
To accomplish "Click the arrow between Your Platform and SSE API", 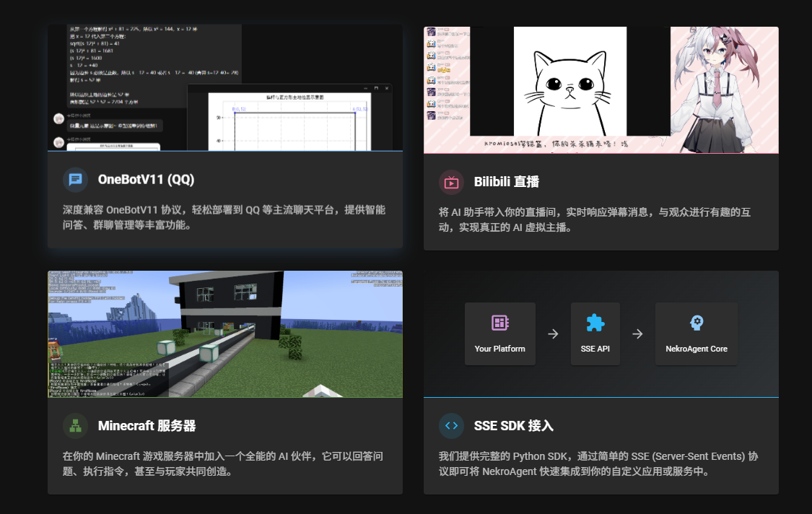I will pyautogui.click(x=553, y=334).
